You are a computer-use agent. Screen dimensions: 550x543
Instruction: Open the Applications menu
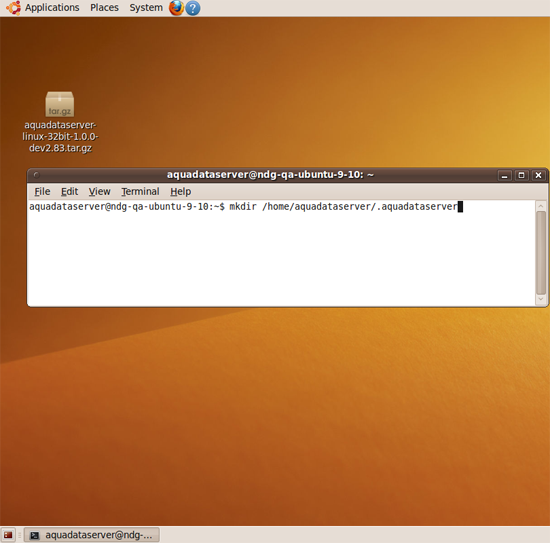coord(52,7)
